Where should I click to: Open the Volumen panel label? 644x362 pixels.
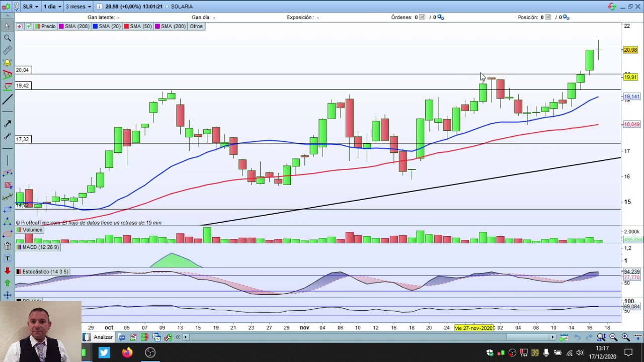(29, 230)
